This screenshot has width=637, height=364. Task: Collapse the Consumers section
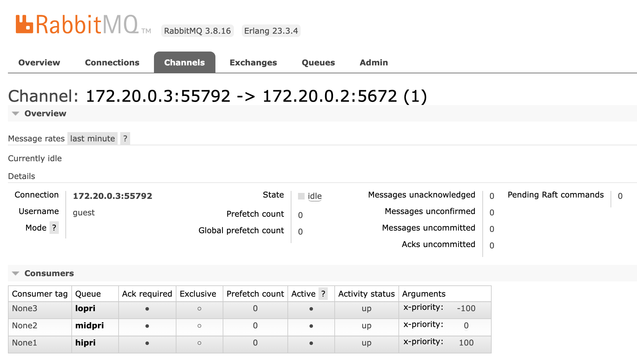coord(15,273)
